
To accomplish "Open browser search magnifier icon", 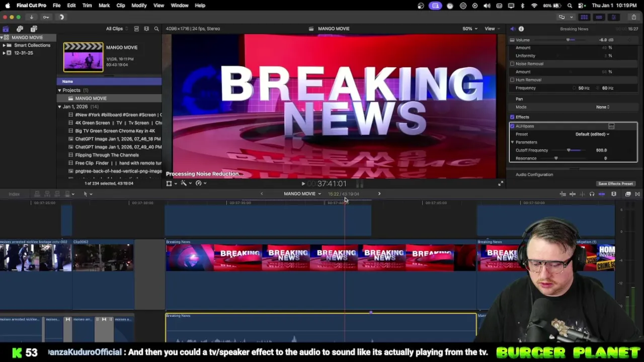I will pyautogui.click(x=156, y=29).
